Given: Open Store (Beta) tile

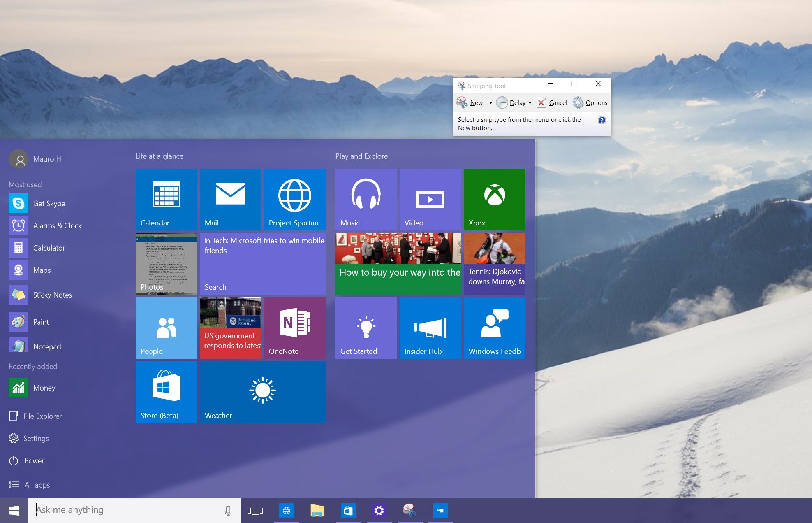Looking at the screenshot, I should (x=166, y=392).
